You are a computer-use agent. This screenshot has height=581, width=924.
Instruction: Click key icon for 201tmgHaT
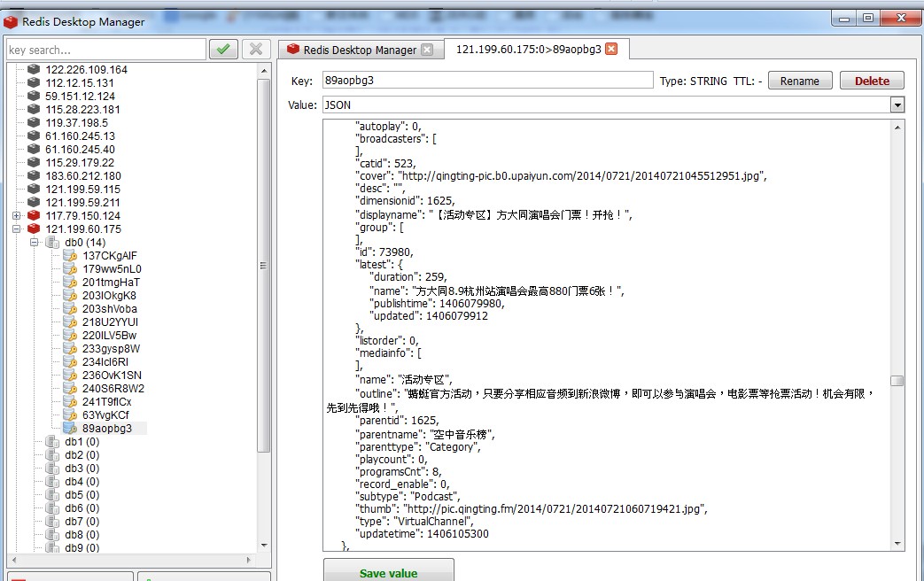[x=70, y=282]
